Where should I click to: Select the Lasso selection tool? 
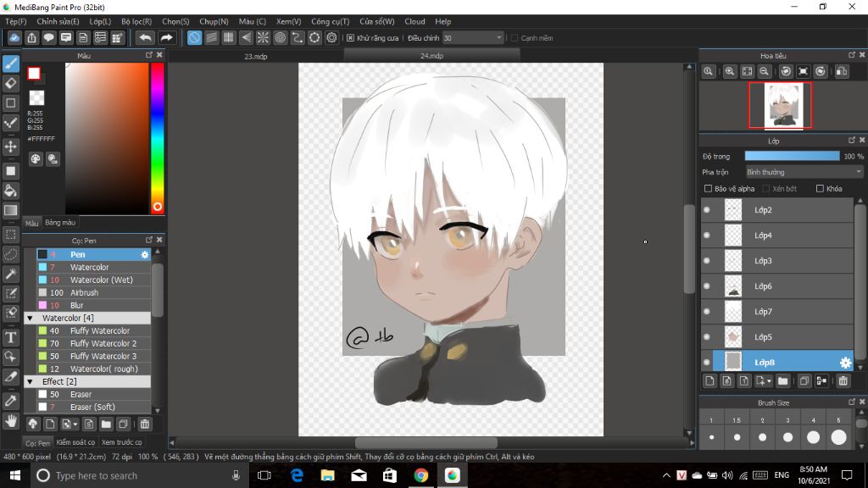click(x=10, y=254)
